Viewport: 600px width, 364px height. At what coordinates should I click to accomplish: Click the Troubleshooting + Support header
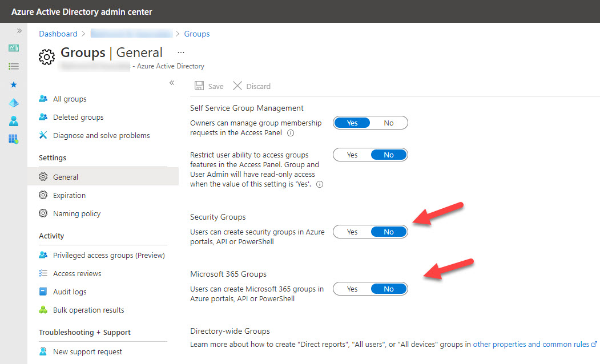pyautogui.click(x=84, y=332)
